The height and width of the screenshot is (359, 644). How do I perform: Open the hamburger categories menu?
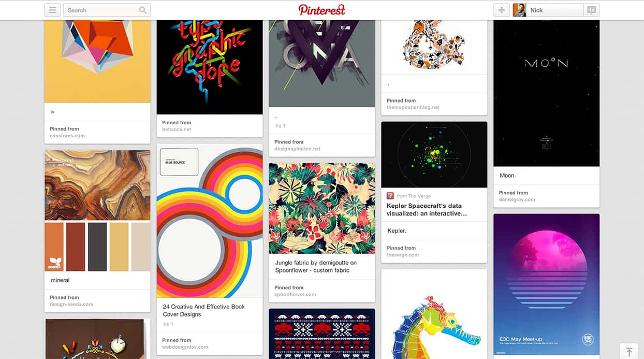tap(52, 10)
